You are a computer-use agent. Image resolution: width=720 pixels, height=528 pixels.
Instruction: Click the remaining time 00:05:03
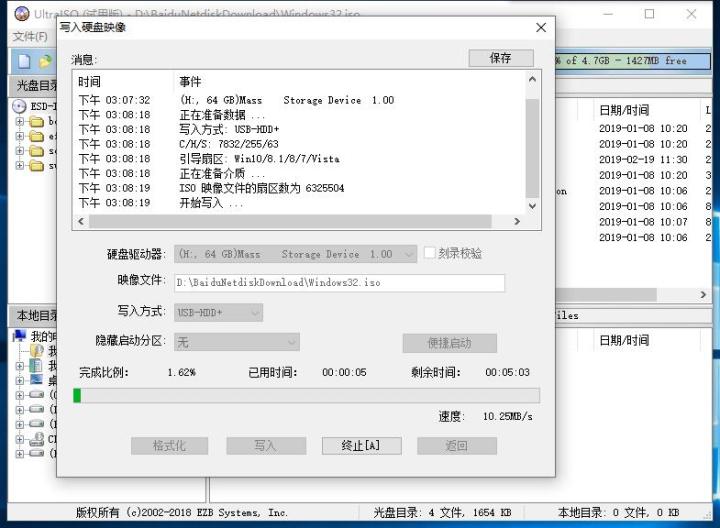[507, 372]
